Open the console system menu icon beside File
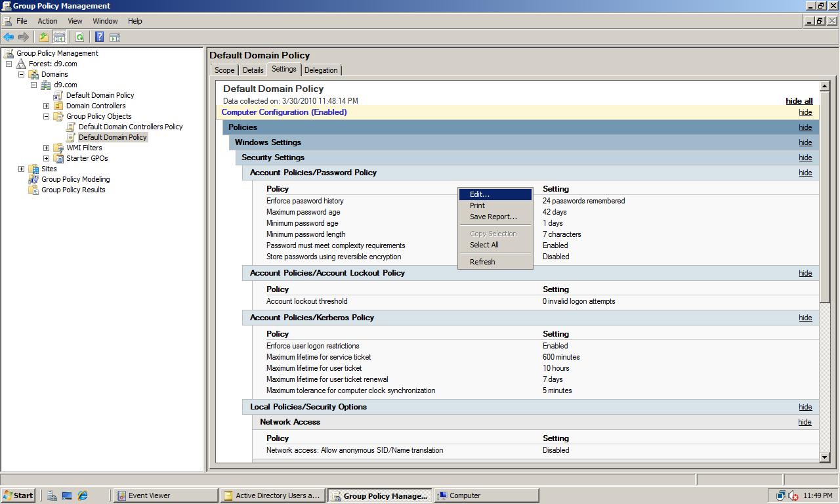 pos(7,21)
